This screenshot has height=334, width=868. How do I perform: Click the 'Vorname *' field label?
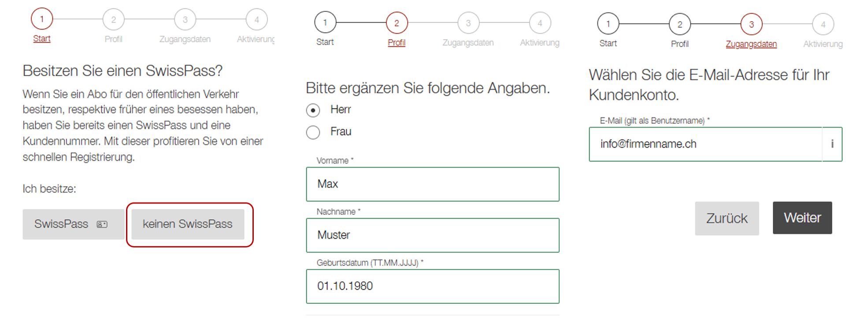coord(335,161)
